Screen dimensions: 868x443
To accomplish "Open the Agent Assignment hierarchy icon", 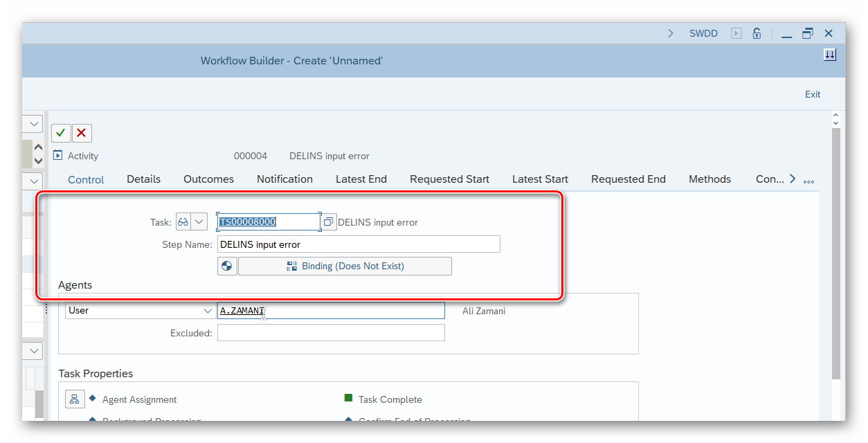I will pyautogui.click(x=75, y=399).
